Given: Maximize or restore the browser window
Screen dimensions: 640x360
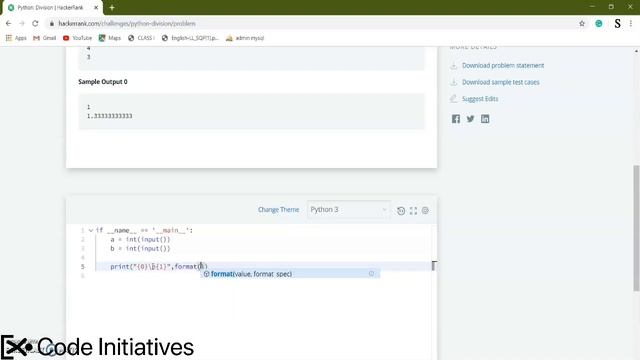Looking at the screenshot, I should pyautogui.click(x=611, y=7).
